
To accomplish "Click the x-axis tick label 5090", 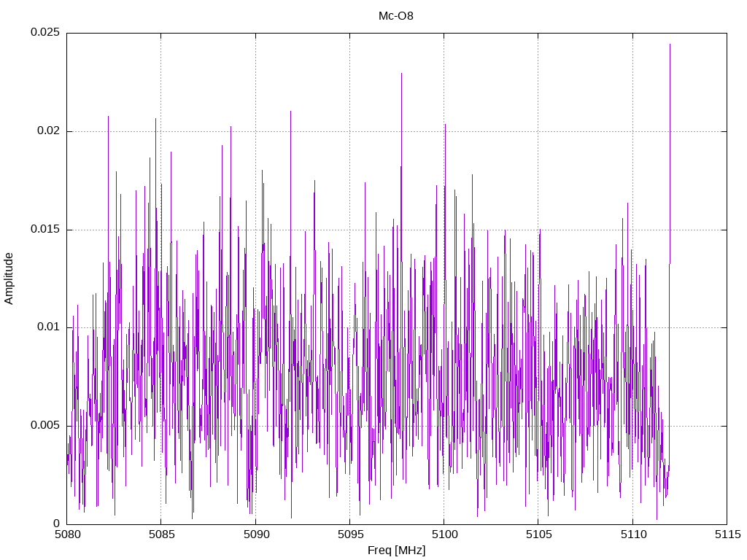I will coord(256,534).
